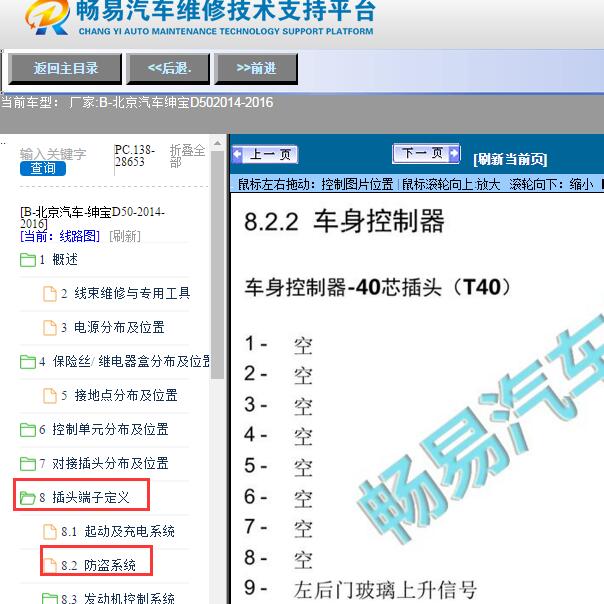Click the PC.138-28653 text
604x604 pixels.
(x=134, y=156)
